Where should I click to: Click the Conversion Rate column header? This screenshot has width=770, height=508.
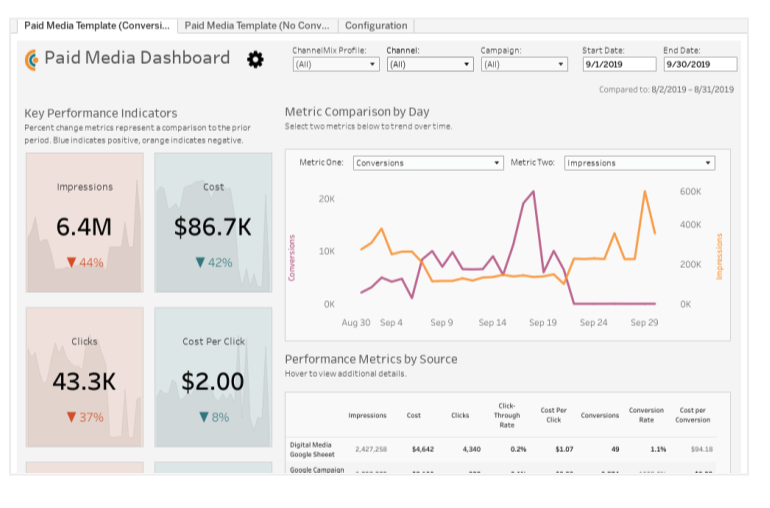click(646, 415)
